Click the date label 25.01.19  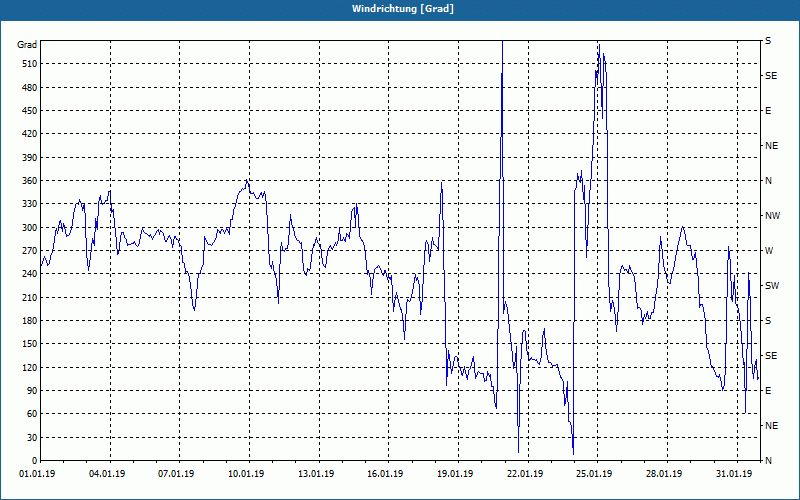coord(594,474)
